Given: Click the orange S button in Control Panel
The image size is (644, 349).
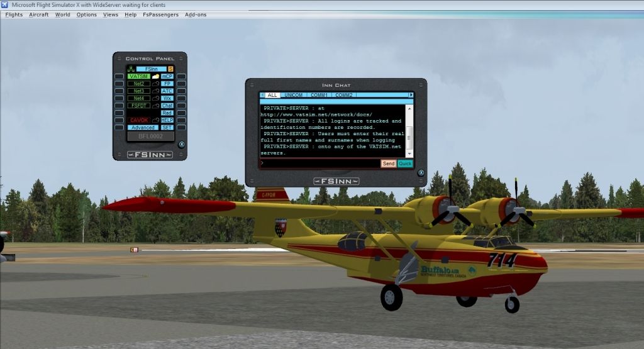Looking at the screenshot, I should click(170, 69).
